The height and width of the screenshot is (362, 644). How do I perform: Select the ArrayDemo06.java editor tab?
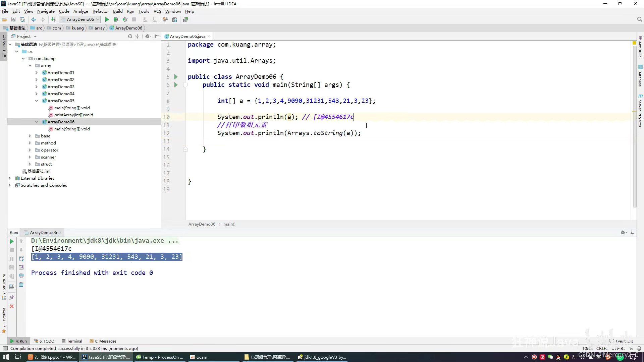[187, 36]
